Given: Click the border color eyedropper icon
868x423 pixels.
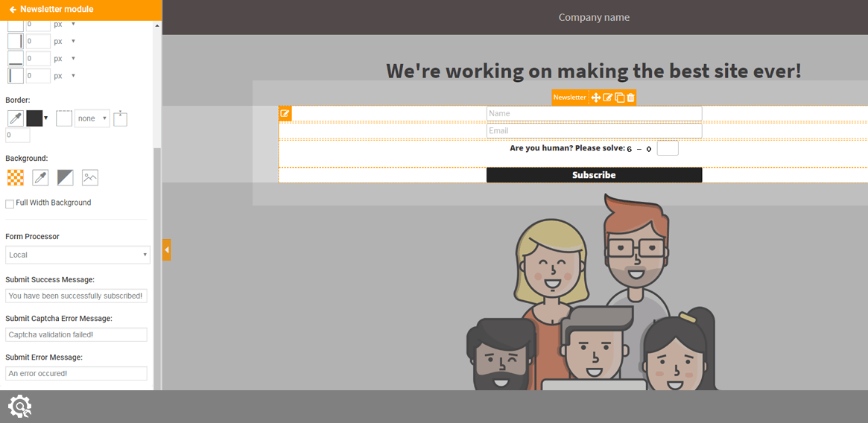Looking at the screenshot, I should click(x=15, y=118).
